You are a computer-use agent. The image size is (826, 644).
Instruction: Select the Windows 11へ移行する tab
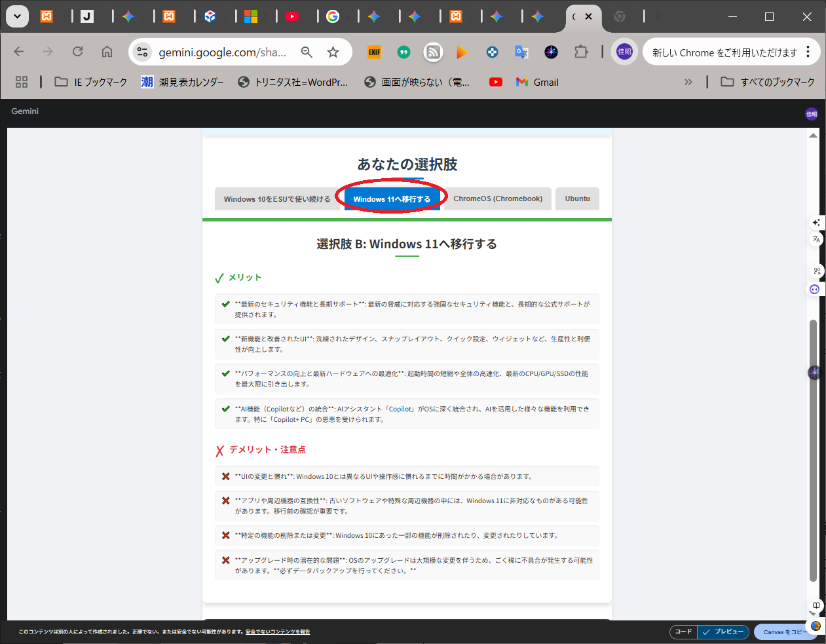392,199
